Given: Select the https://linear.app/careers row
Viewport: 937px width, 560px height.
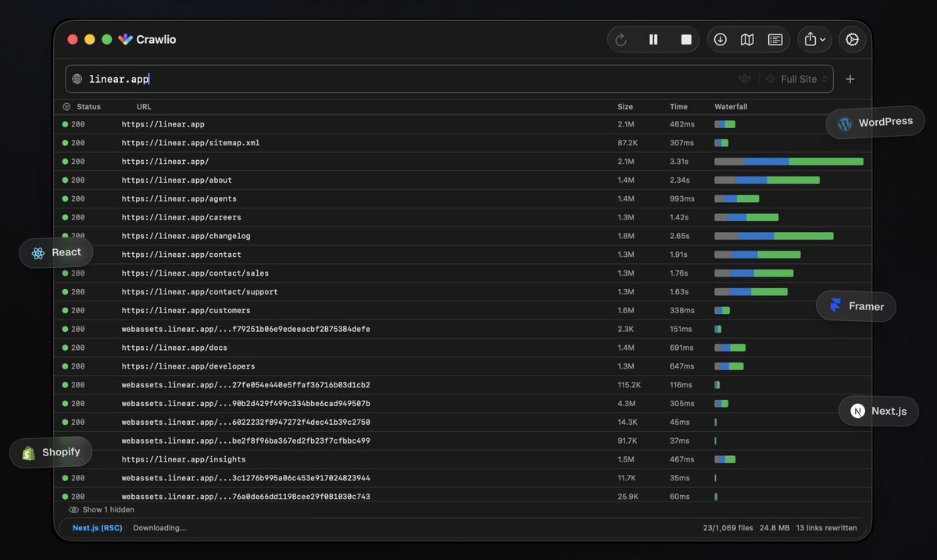Looking at the screenshot, I should 463,217.
